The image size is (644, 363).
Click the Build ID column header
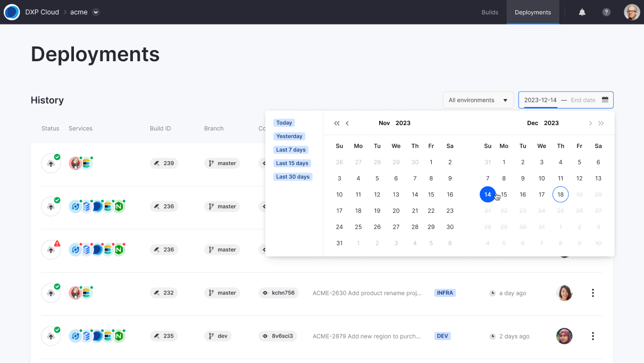pyautogui.click(x=161, y=128)
